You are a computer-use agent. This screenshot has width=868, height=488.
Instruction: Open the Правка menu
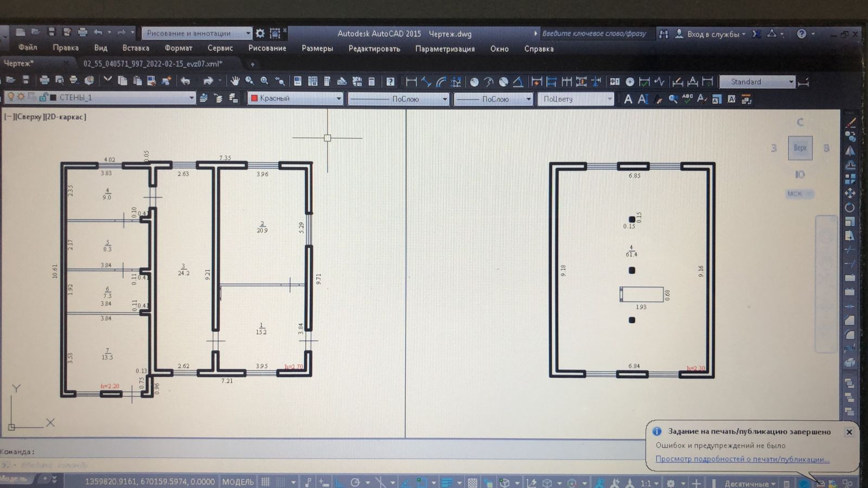click(66, 48)
